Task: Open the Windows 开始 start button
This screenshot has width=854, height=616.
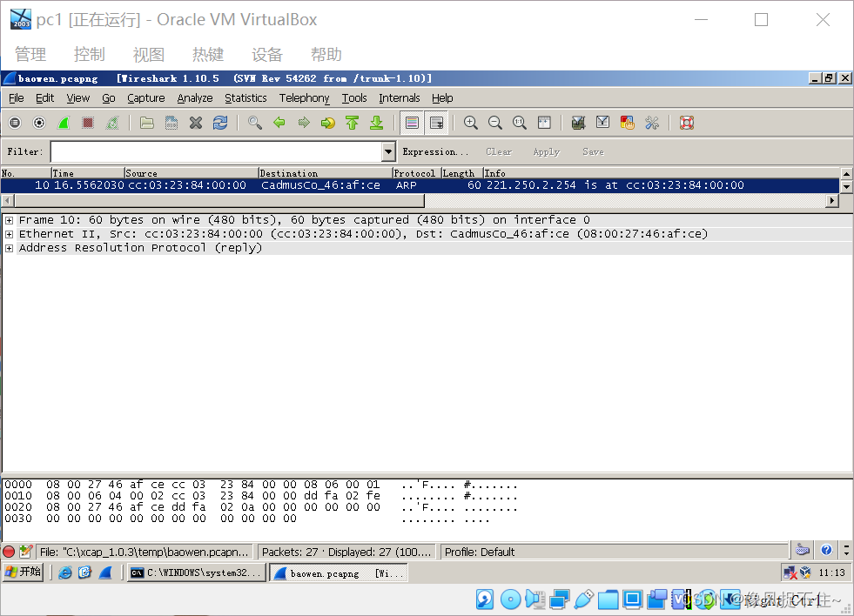Action: click(x=23, y=572)
